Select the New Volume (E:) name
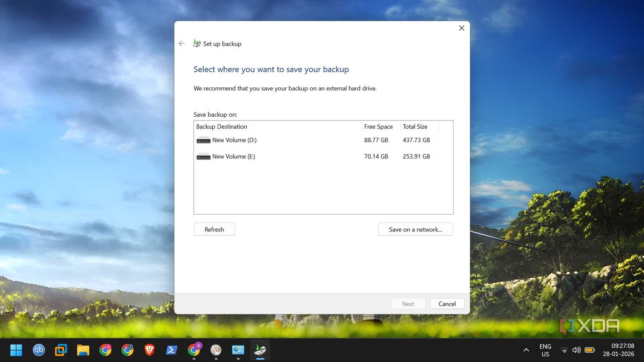644x362 pixels. [234, 156]
